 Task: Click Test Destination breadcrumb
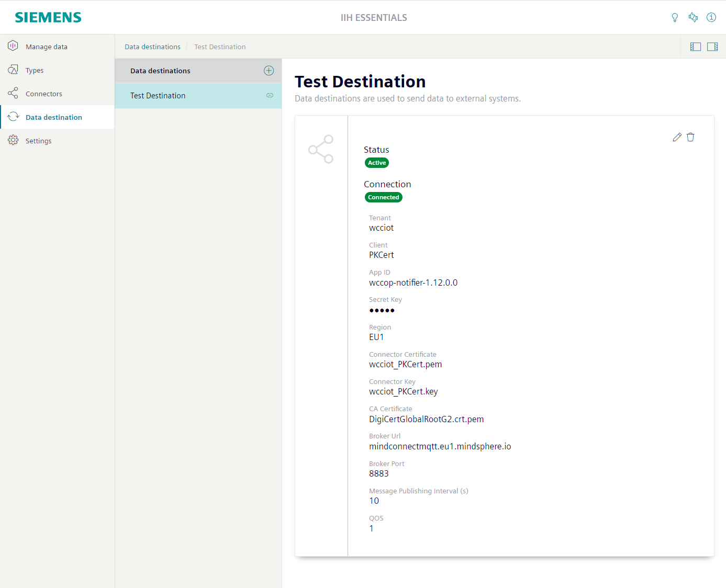coord(220,47)
